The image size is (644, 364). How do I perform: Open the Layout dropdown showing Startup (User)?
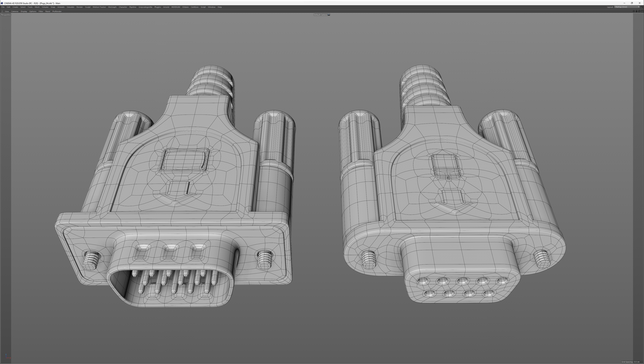[x=627, y=7]
